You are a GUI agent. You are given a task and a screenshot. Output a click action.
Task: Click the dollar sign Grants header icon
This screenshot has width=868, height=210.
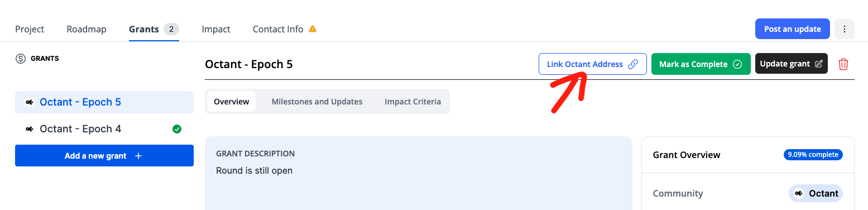click(21, 59)
